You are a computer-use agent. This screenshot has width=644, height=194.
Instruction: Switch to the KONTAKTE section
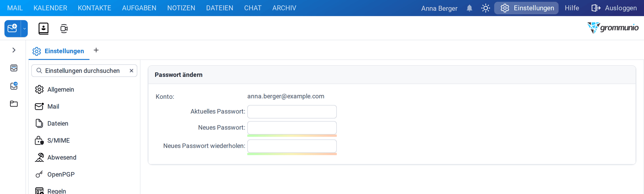[94, 8]
